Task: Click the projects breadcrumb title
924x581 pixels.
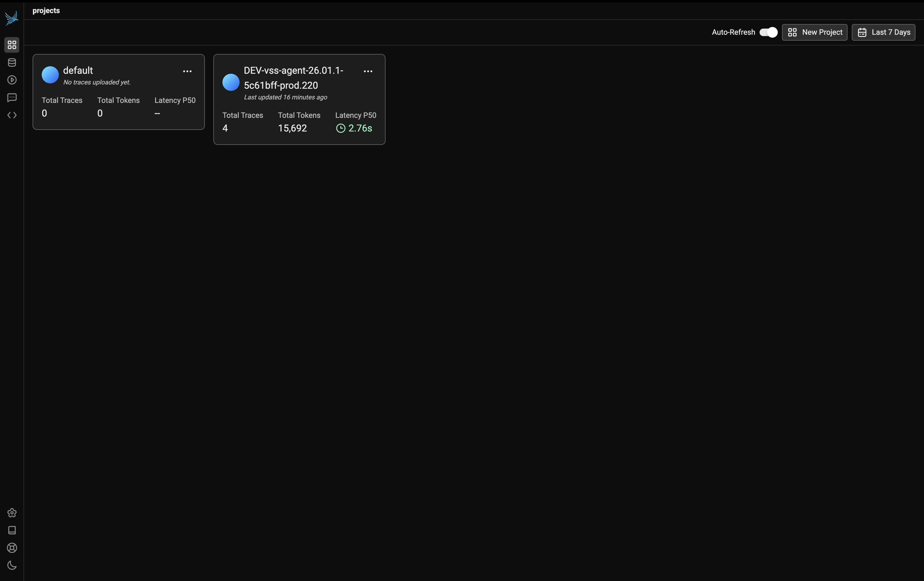Action: pyautogui.click(x=46, y=11)
